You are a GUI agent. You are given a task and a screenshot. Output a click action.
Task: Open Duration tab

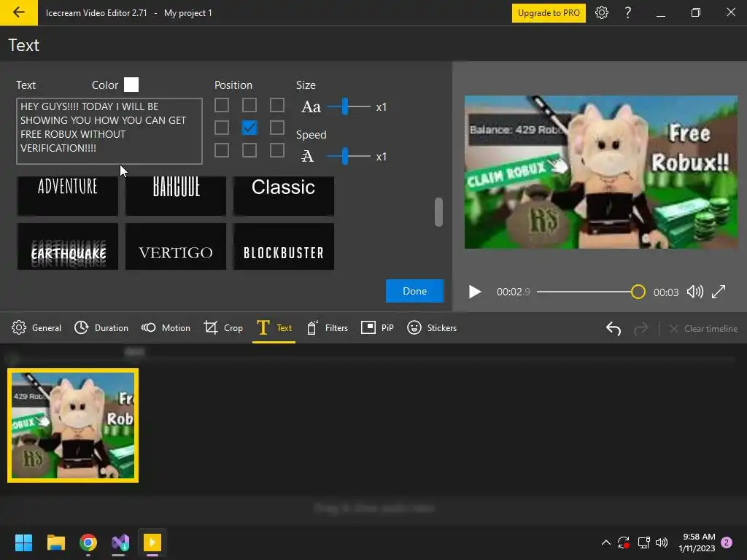(101, 327)
